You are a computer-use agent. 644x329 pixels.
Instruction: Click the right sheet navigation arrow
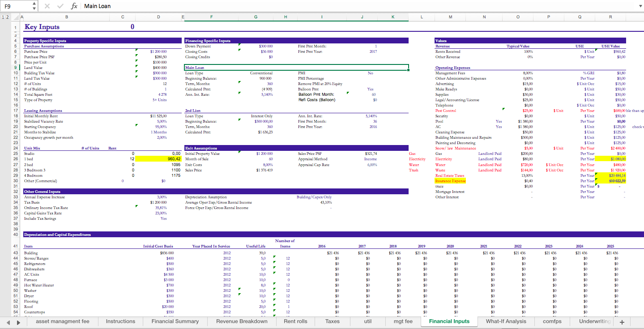click(18, 321)
